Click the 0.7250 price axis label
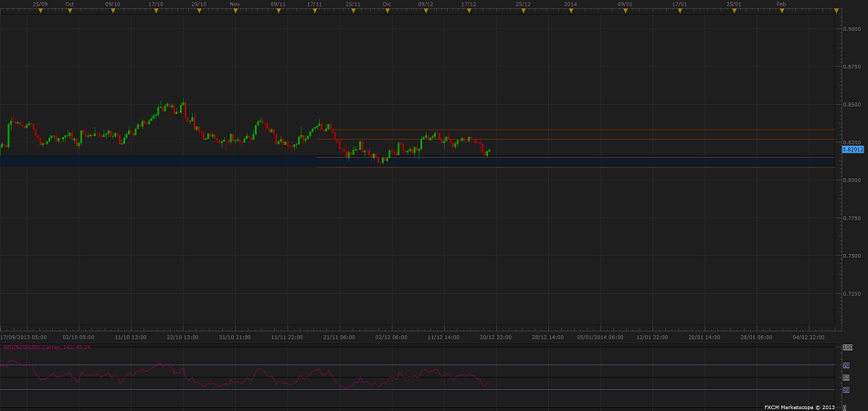This screenshot has width=868, height=411. coord(852,293)
